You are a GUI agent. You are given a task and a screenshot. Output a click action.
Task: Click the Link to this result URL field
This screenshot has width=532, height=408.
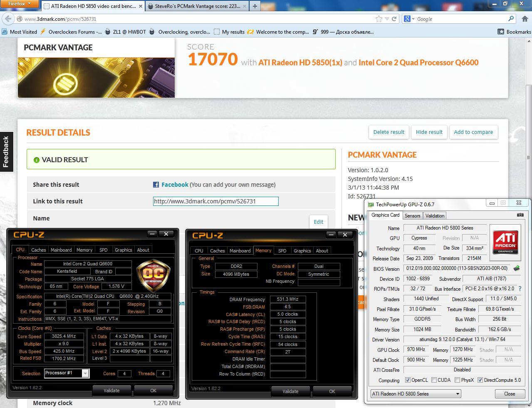215,201
